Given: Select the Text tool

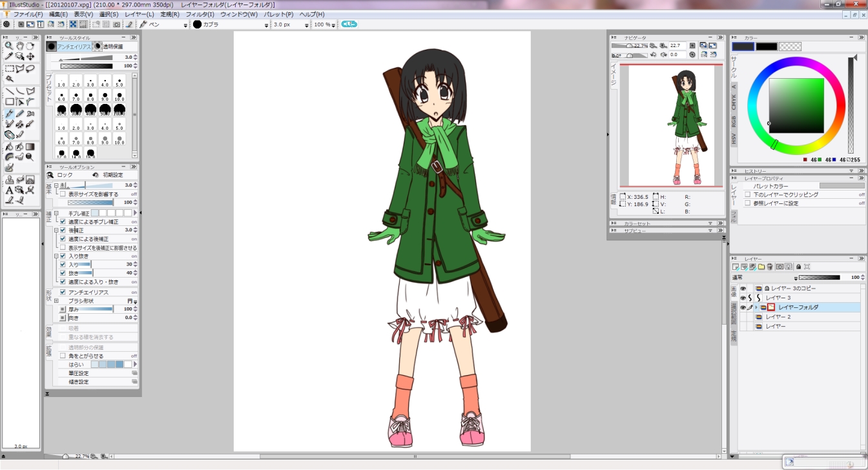Looking at the screenshot, I should [x=9, y=190].
